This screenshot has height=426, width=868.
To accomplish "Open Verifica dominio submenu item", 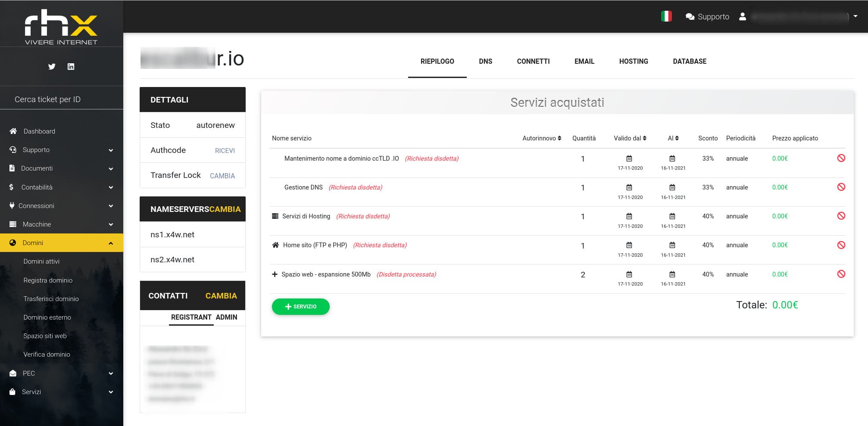I will click(47, 354).
